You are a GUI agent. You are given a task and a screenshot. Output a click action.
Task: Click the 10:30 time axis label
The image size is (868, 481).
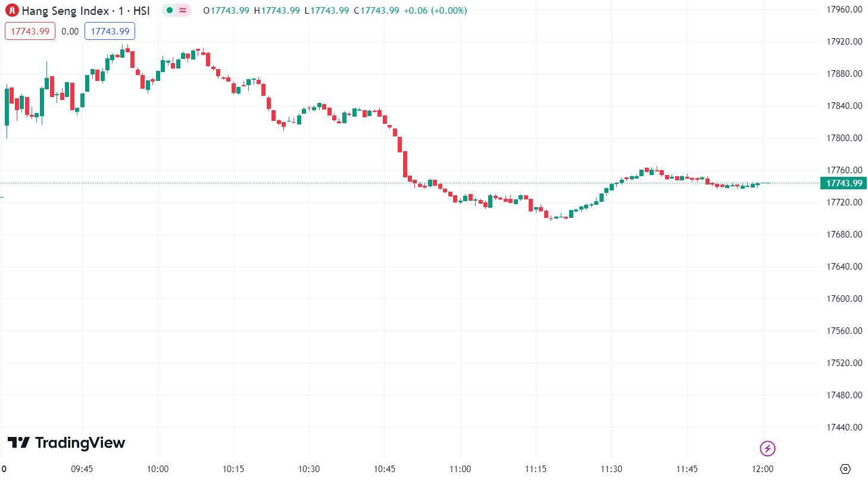pos(309,468)
